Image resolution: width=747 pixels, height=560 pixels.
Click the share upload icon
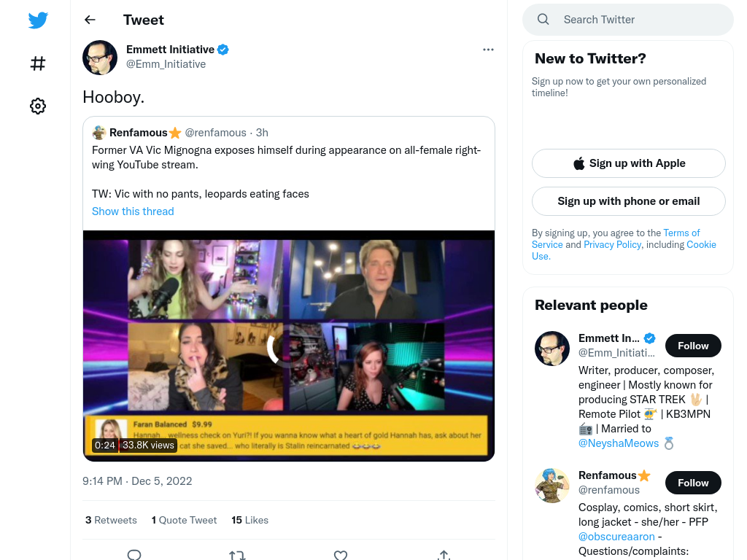pos(444,555)
